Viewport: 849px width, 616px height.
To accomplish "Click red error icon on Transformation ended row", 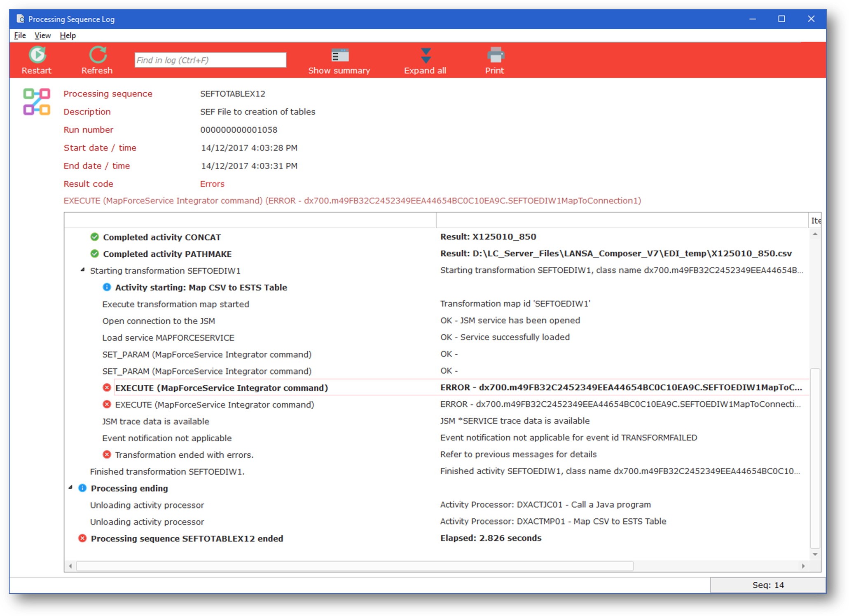I will tap(107, 454).
